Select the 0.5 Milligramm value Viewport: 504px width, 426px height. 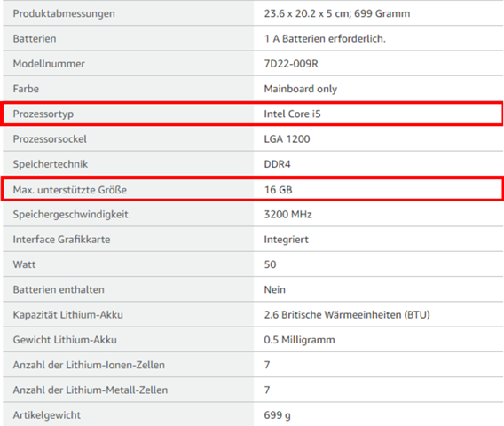tap(299, 340)
